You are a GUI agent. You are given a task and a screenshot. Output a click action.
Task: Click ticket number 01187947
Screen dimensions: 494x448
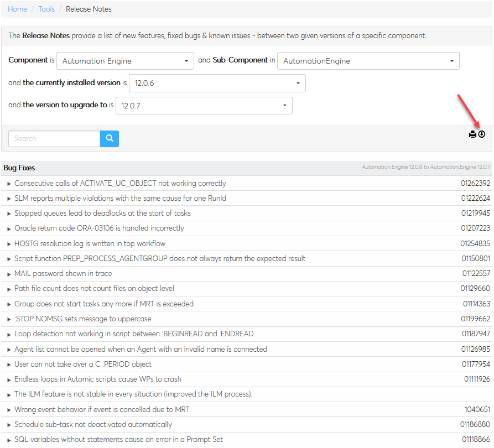(476, 334)
